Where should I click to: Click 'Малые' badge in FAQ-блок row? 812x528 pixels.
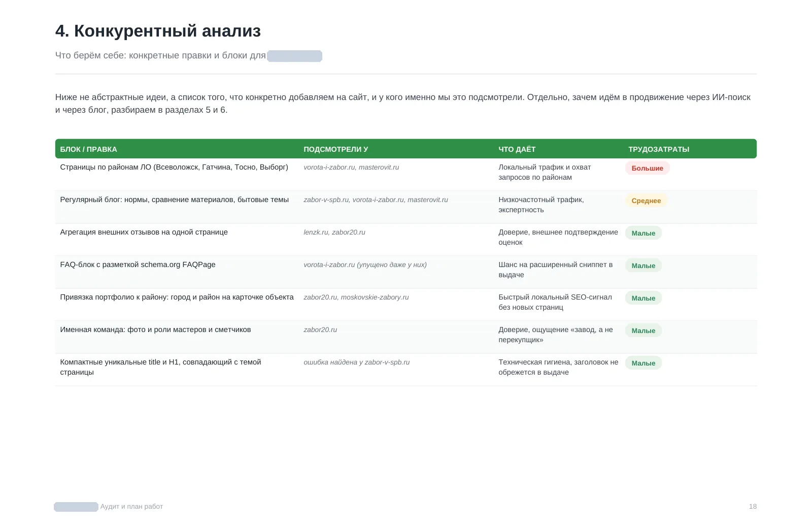pos(643,266)
